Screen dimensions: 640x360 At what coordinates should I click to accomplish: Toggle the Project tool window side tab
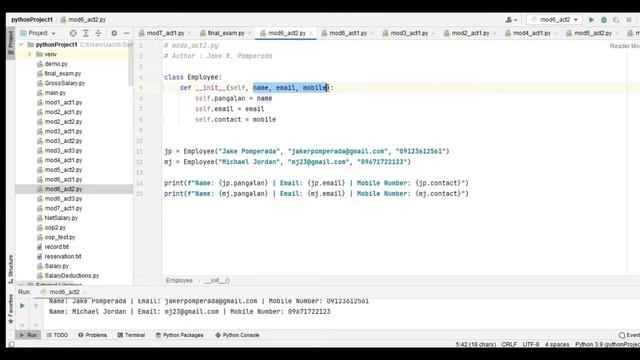11,43
